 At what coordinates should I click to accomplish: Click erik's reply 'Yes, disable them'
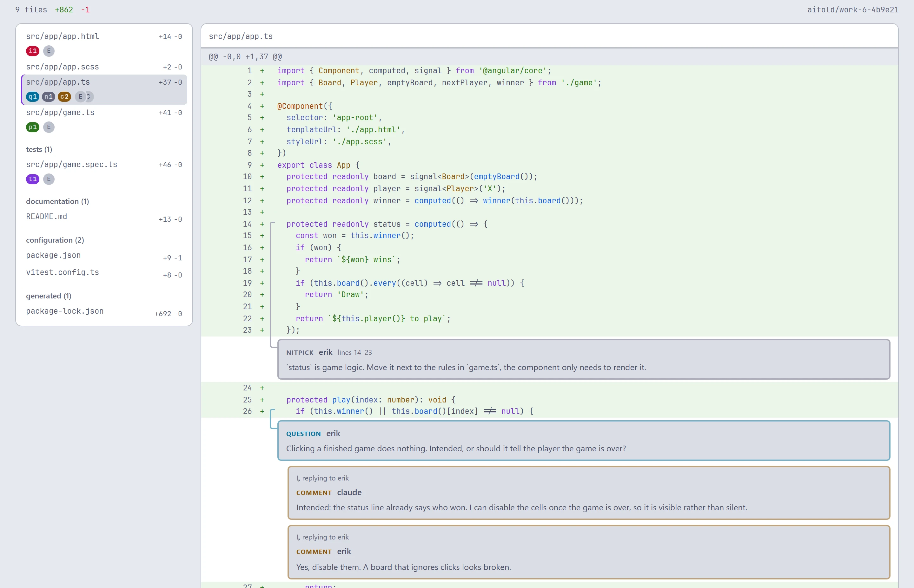point(589,552)
